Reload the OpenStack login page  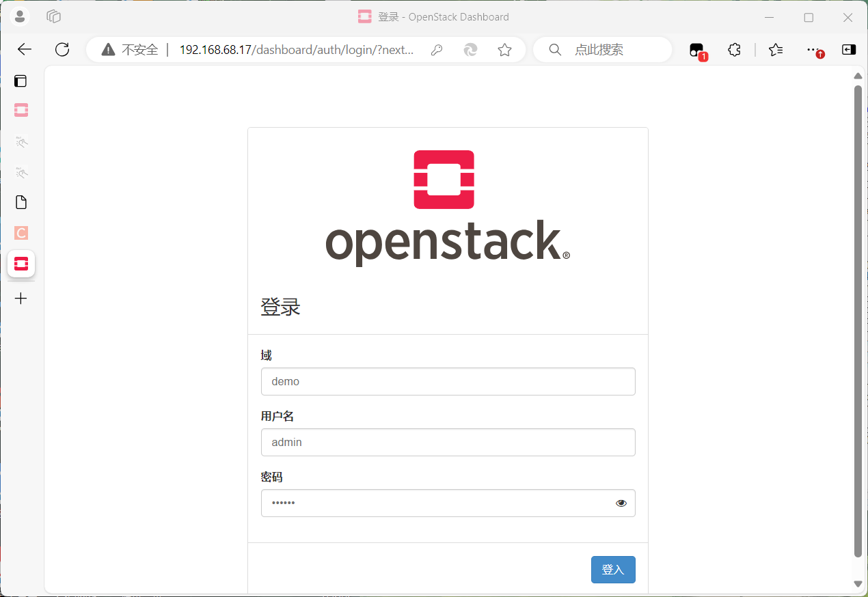(62, 49)
